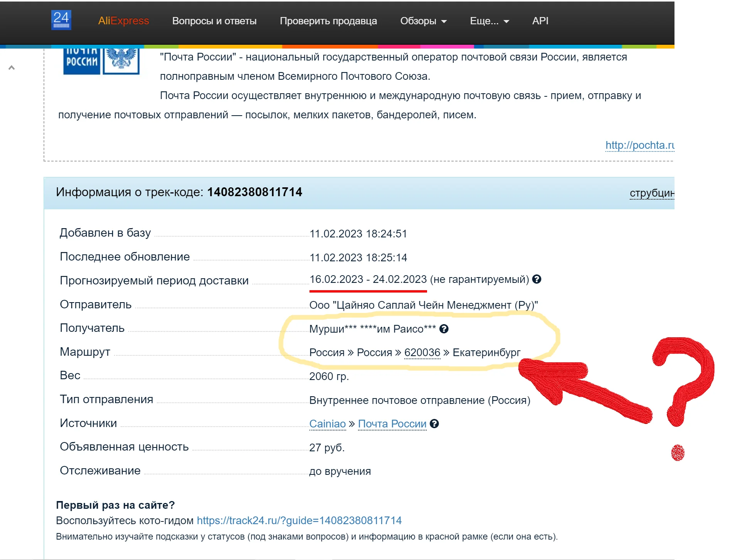The height and width of the screenshot is (560, 735).
Task: Click the weight value 2060 гр.
Action: tap(329, 376)
